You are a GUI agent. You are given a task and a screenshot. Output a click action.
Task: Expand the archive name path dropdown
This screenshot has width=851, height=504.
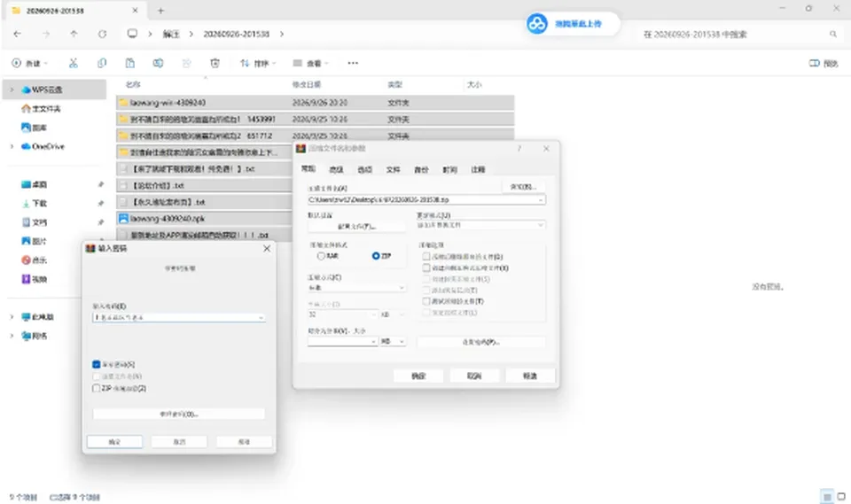pos(541,200)
